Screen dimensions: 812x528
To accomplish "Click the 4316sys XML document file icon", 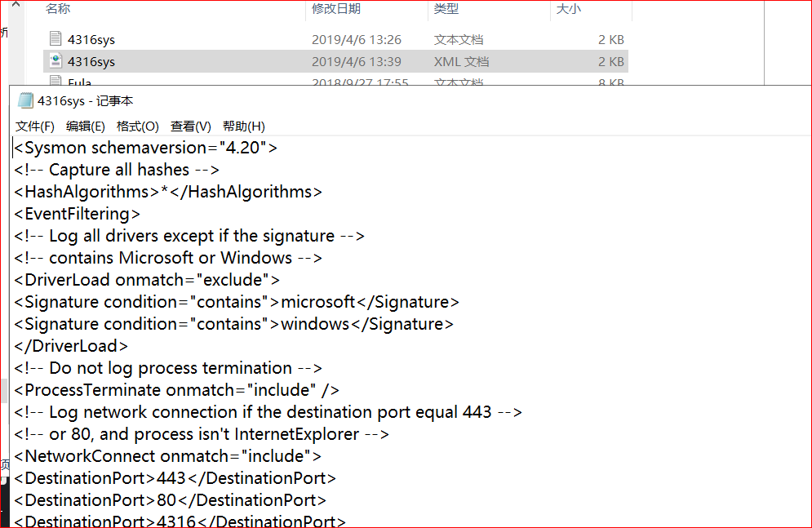I will pyautogui.click(x=55, y=61).
